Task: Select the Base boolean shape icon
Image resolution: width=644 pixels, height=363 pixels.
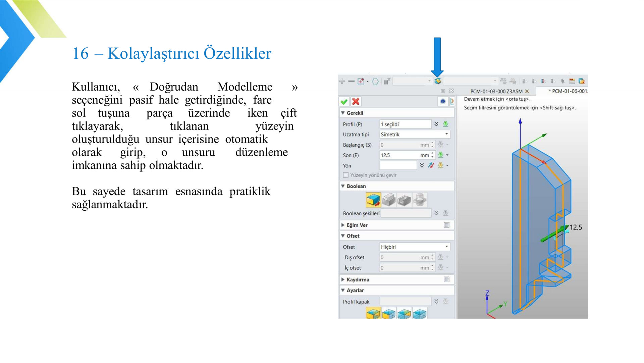Action: 373,200
